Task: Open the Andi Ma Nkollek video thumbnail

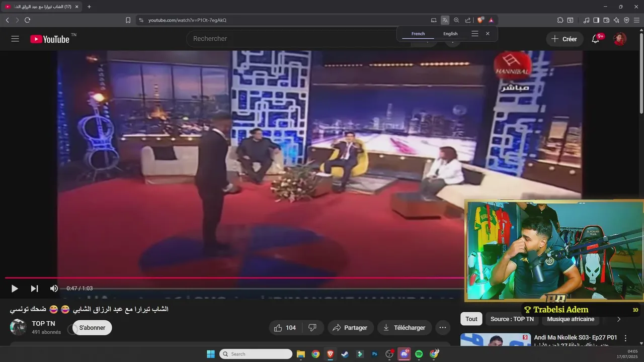Action: click(x=496, y=340)
